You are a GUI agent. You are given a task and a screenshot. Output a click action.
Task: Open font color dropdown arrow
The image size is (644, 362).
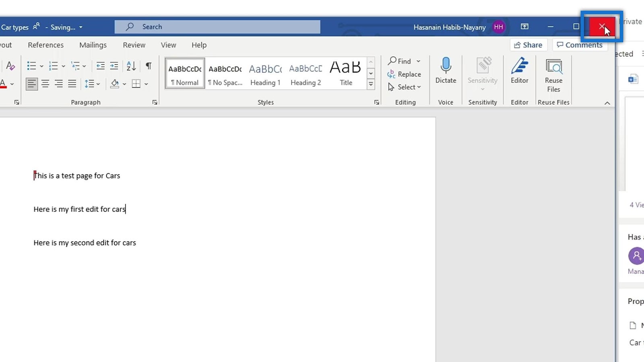pos(12,84)
